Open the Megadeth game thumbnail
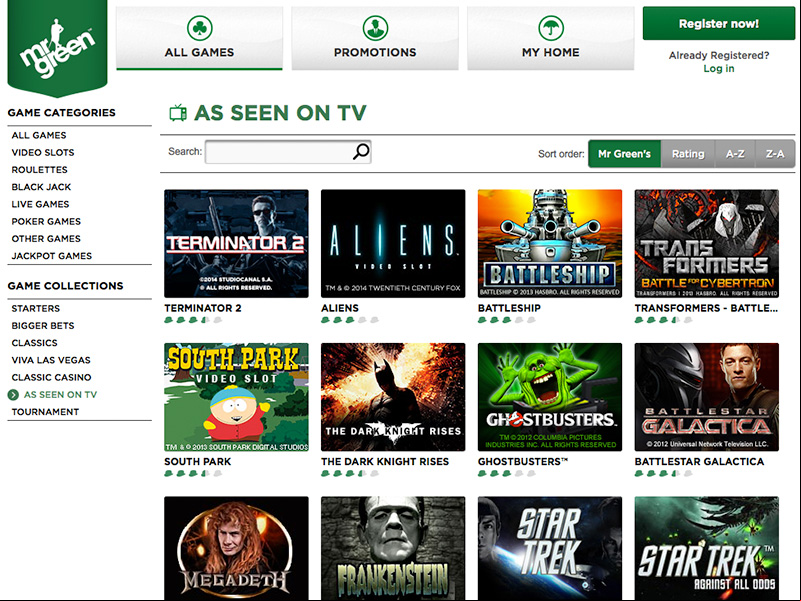 click(x=236, y=548)
